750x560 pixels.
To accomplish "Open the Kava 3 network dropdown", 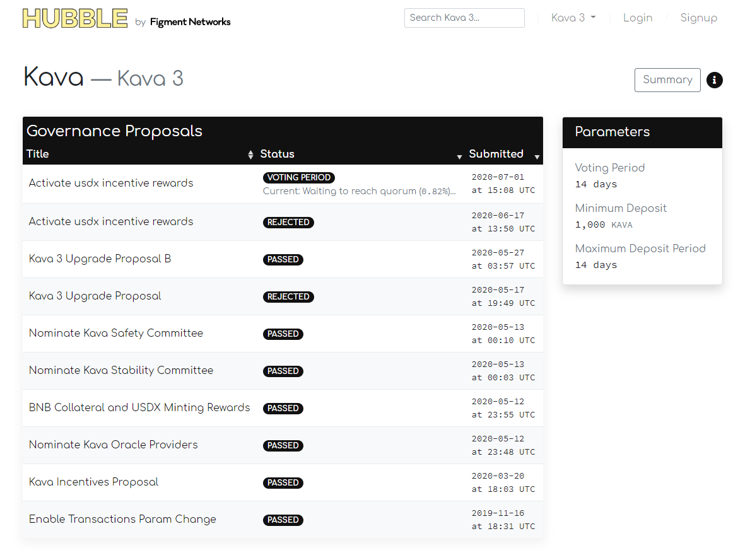I will 573,18.
